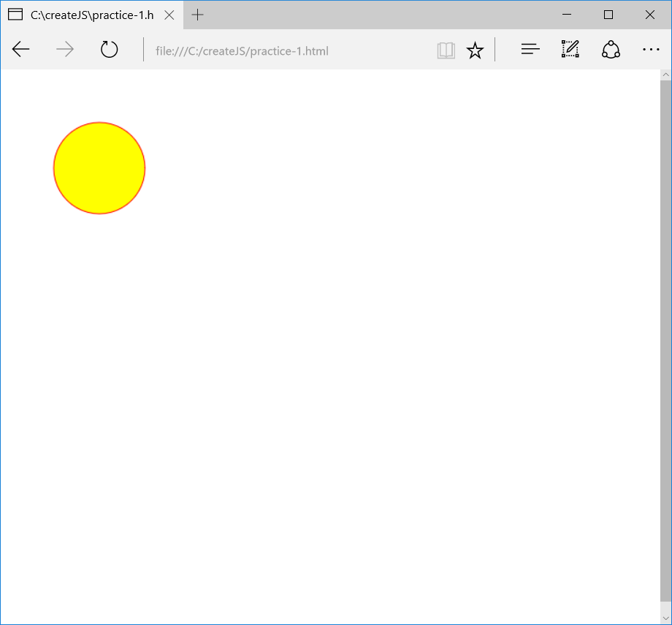This screenshot has width=672, height=625.
Task: Open the More actions (...) menu
Action: click(x=650, y=50)
